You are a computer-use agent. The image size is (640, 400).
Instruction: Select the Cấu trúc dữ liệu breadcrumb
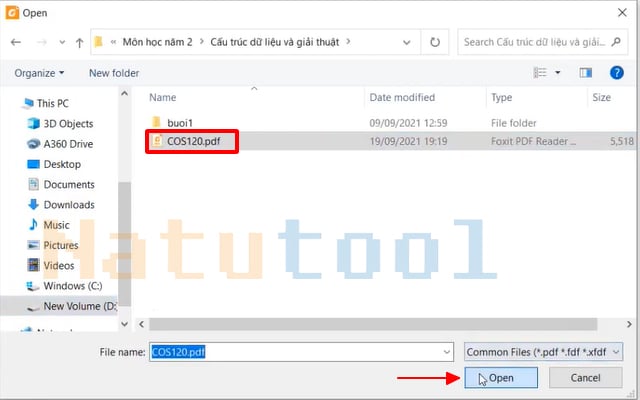point(275,42)
